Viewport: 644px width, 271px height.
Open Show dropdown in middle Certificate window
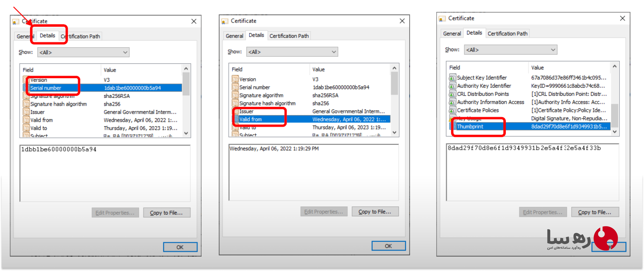(292, 52)
